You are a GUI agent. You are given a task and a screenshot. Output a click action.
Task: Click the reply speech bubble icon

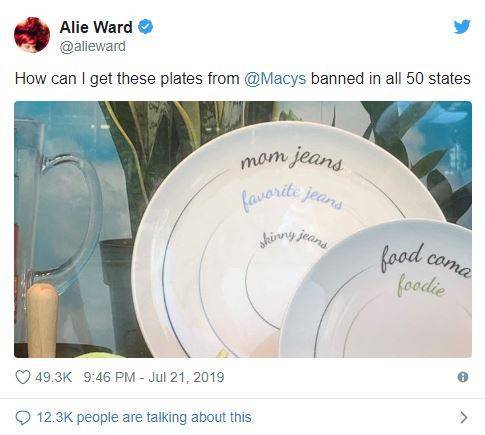[x=23, y=418]
